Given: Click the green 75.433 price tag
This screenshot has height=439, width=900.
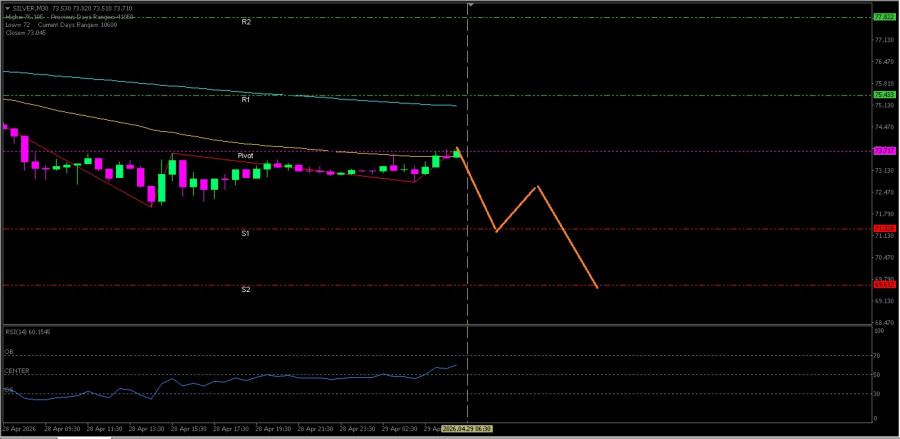Looking at the screenshot, I should coord(883,95).
